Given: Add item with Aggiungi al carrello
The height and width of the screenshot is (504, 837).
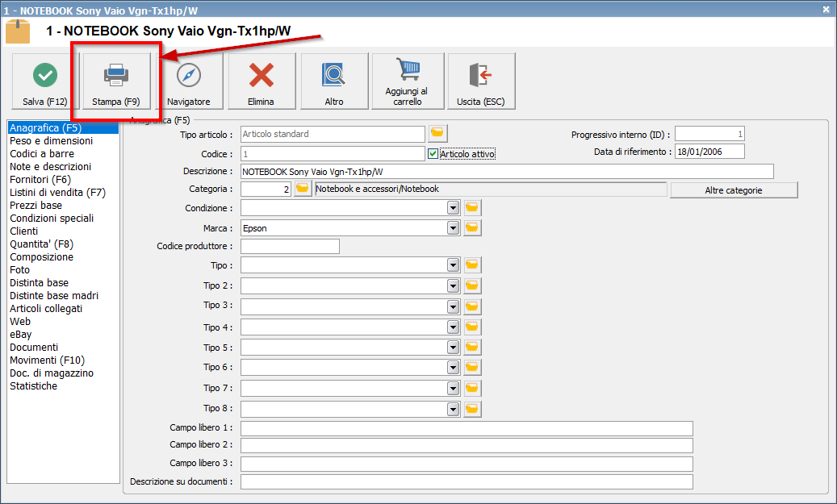Looking at the screenshot, I should 408,81.
